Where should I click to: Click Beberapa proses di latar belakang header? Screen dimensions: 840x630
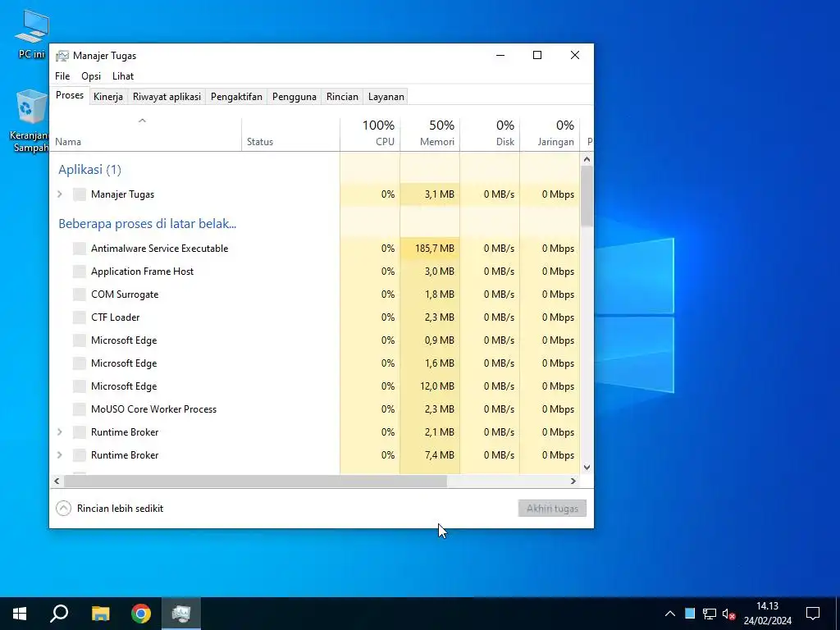pos(148,224)
